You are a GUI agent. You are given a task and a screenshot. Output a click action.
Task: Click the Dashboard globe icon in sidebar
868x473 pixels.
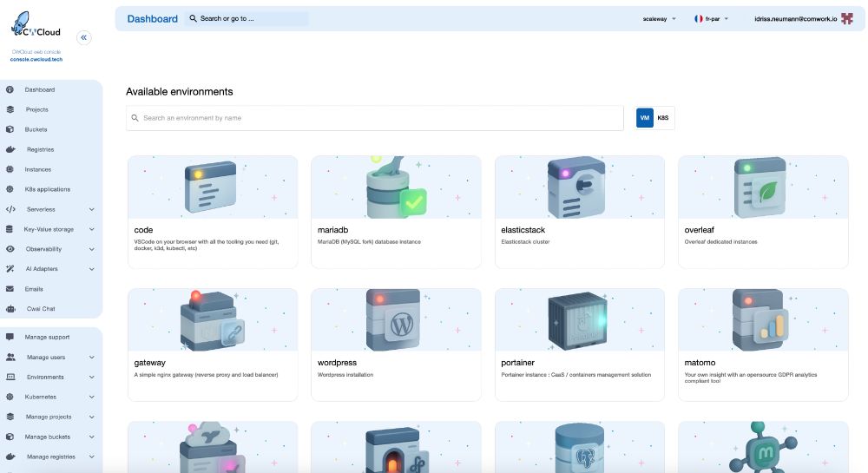10,89
